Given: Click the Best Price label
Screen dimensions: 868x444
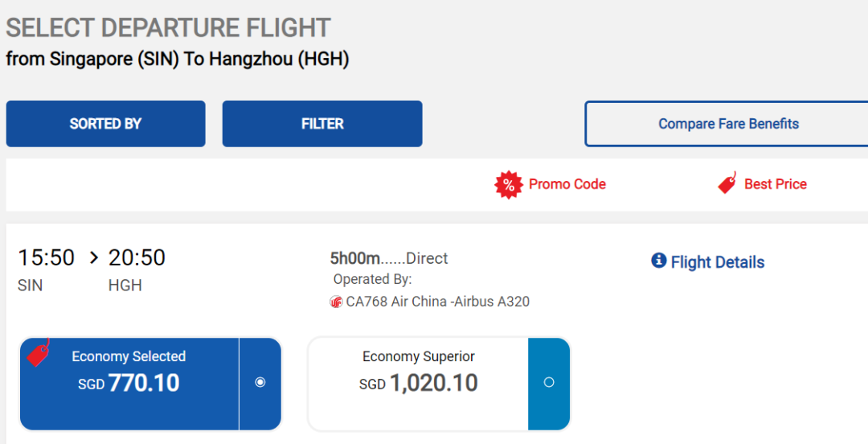Looking at the screenshot, I should (x=775, y=184).
